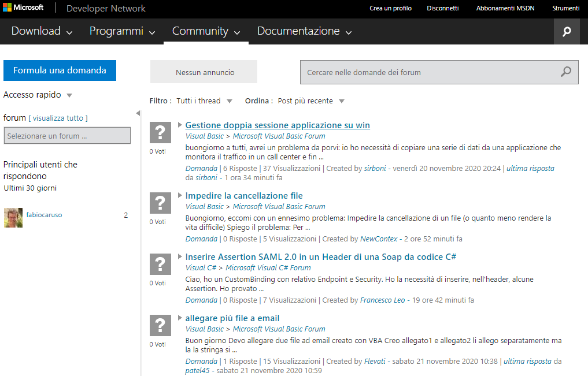Click Disconnetti link
Image resolution: width=588 pixels, height=376 pixels.
[442, 8]
